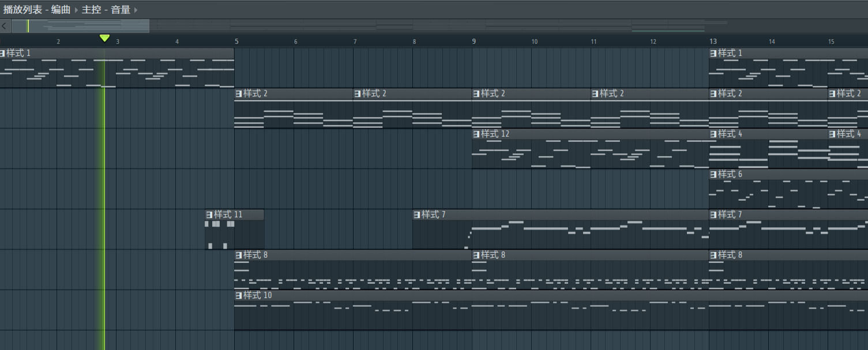Select the 样式 6 clip title
Image resolution: width=868 pixels, height=350 pixels.
pyautogui.click(x=730, y=174)
